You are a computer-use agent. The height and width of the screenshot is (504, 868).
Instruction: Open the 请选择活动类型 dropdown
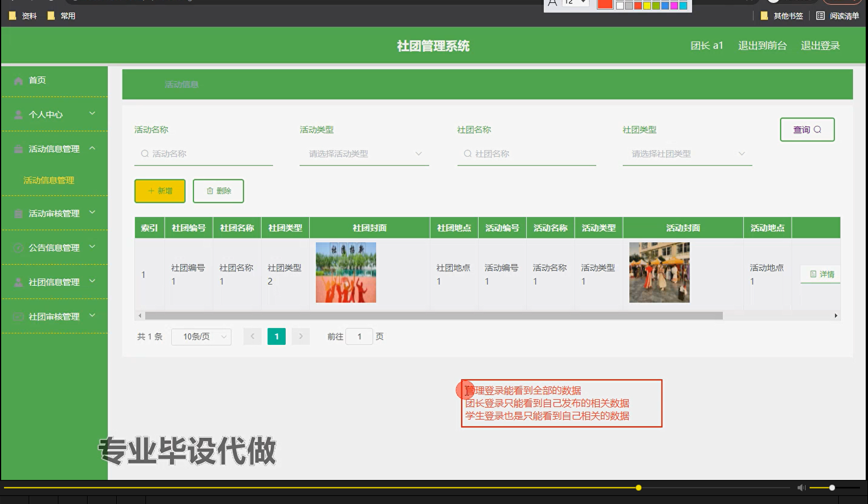coord(364,153)
